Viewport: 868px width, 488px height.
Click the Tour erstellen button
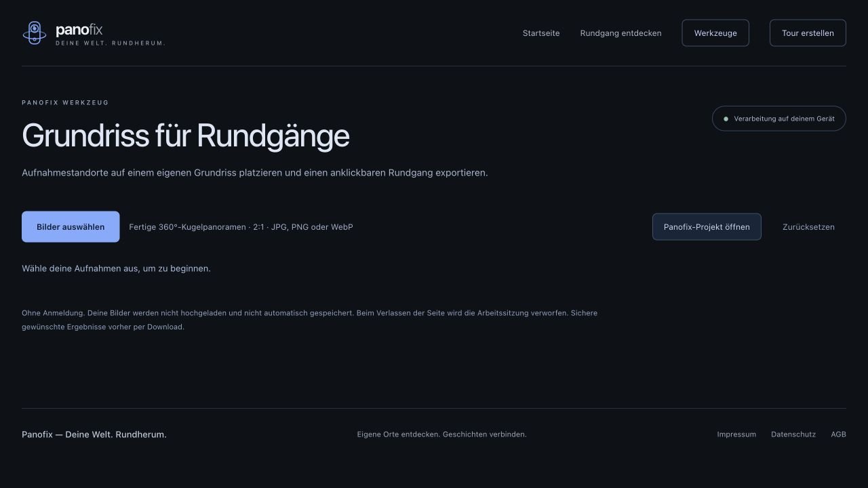click(808, 33)
